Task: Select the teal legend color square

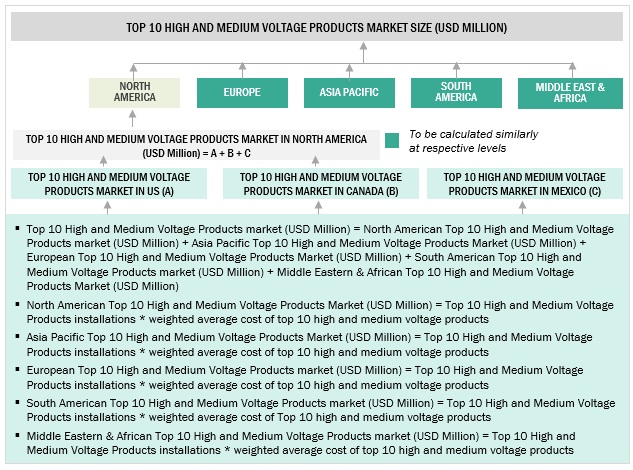Action: click(x=392, y=141)
